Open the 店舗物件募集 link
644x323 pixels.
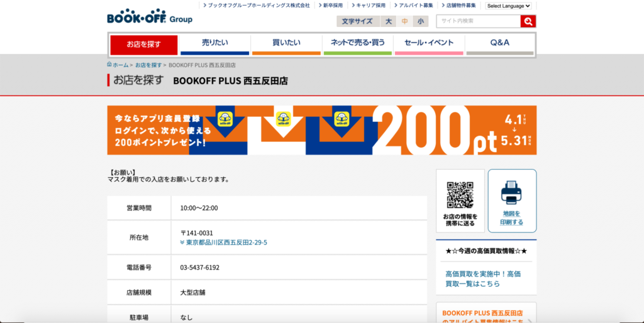458,6
